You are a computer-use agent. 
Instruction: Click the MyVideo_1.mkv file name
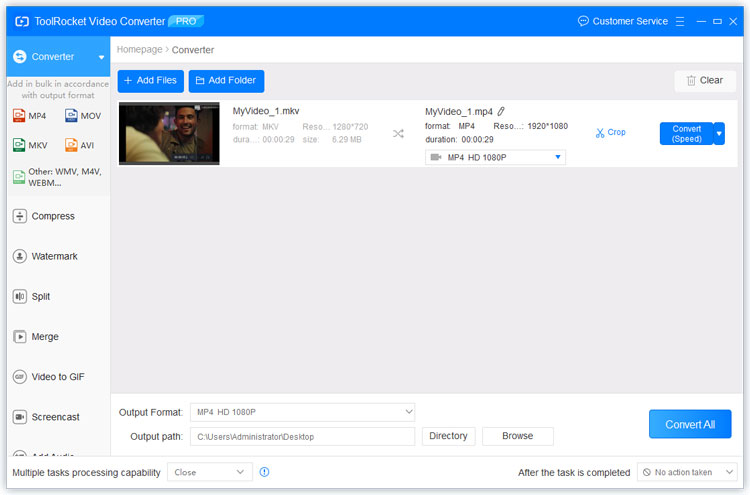click(266, 111)
